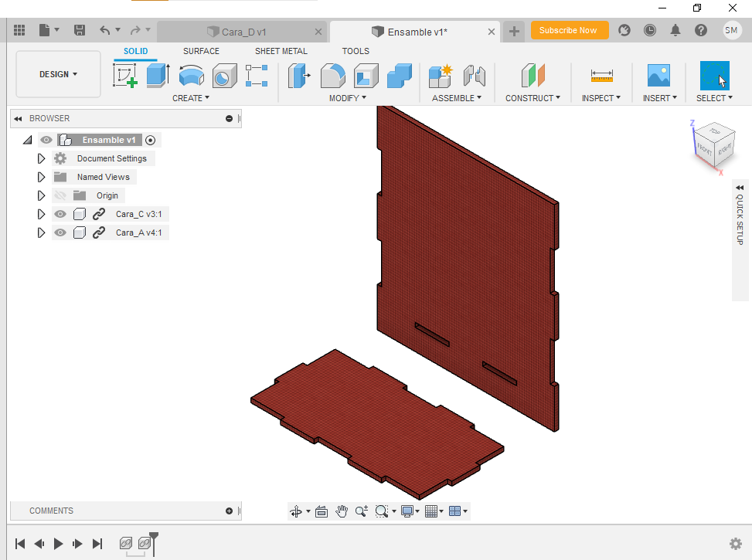Open the Job Status clock icon
This screenshot has width=752, height=560.
click(650, 30)
